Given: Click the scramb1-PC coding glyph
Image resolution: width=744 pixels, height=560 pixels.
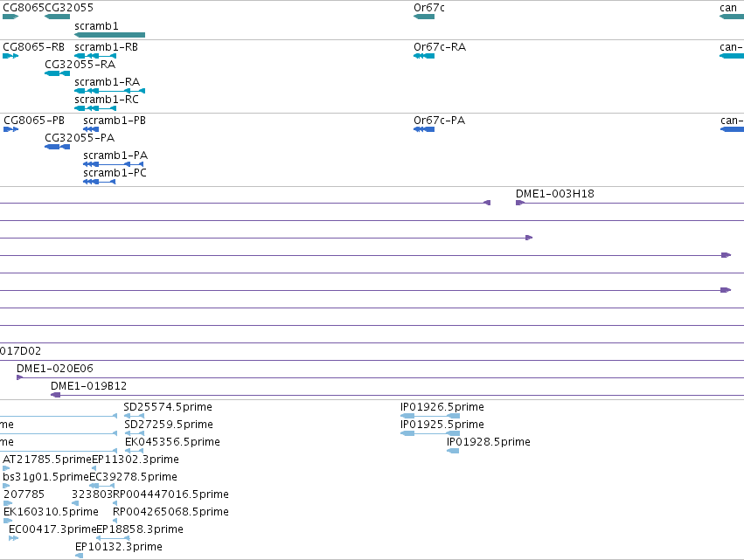Looking at the screenshot, I should pos(99,182).
